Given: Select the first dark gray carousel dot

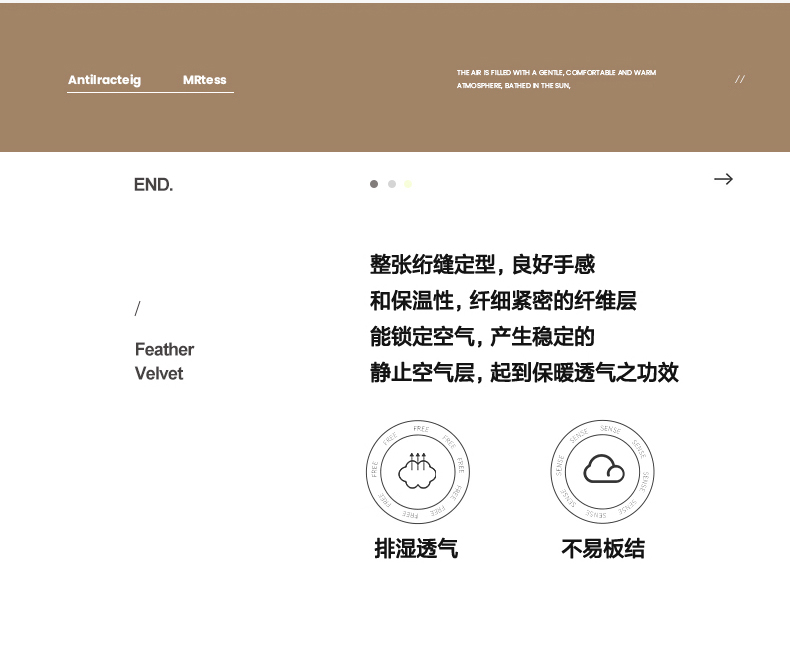Looking at the screenshot, I should [x=374, y=184].
